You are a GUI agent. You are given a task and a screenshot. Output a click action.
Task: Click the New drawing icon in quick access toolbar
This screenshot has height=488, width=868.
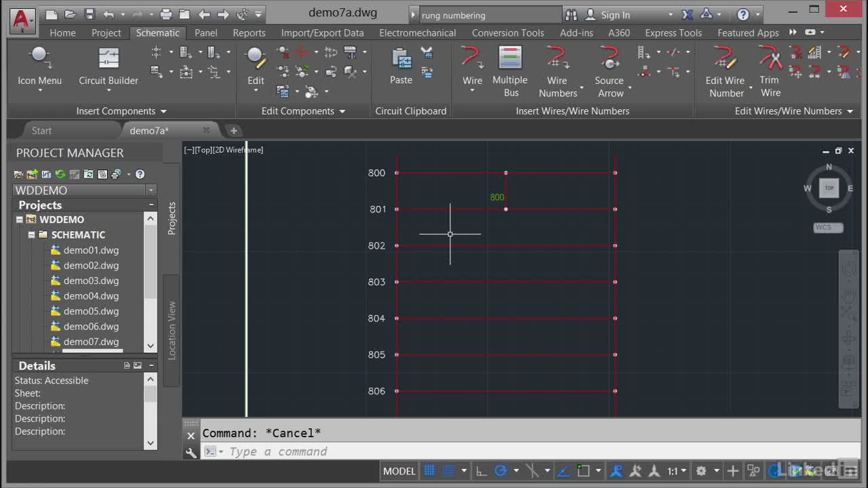click(x=52, y=14)
